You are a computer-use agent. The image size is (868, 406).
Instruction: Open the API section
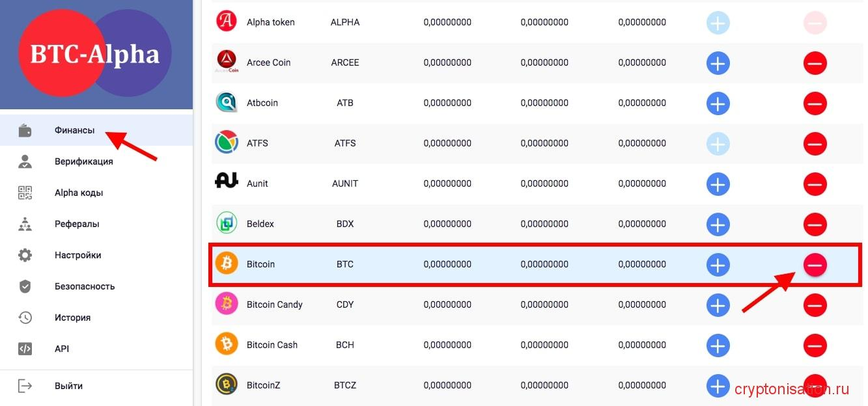(x=62, y=349)
